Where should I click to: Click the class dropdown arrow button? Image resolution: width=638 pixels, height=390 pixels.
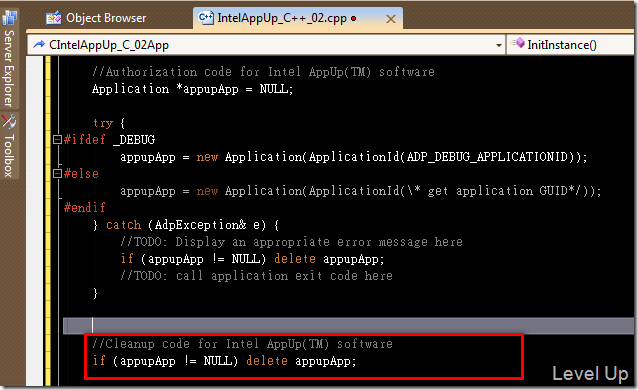click(499, 45)
